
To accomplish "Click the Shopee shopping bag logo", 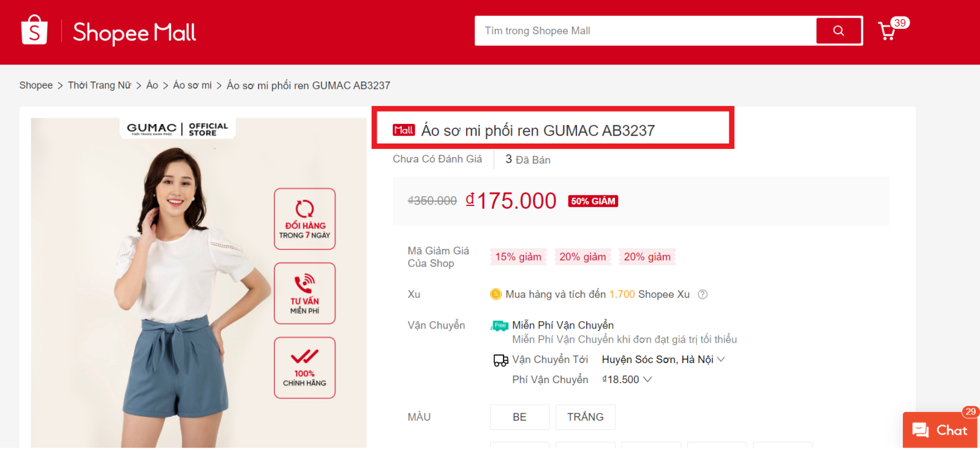I will tap(34, 31).
